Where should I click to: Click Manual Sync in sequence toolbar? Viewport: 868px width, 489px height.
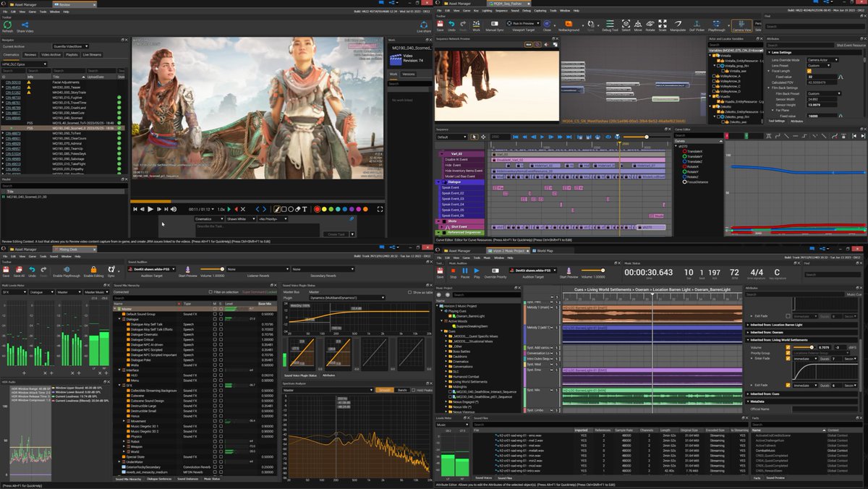pyautogui.click(x=494, y=26)
